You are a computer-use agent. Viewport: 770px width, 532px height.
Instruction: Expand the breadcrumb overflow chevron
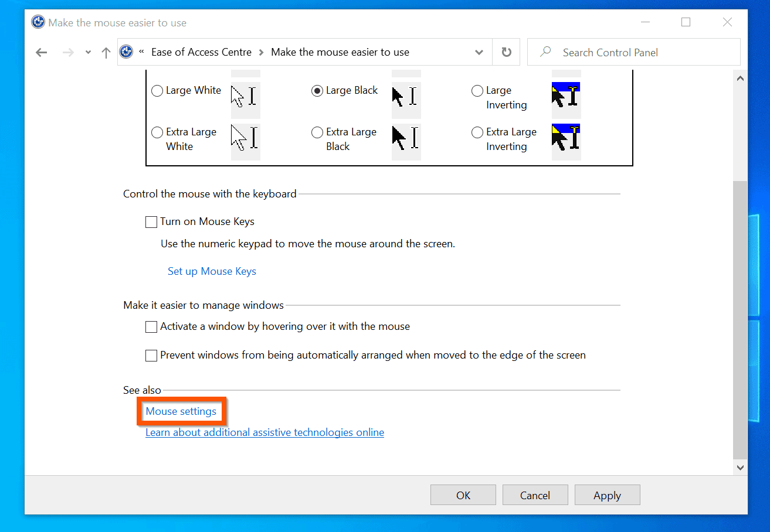coord(141,52)
